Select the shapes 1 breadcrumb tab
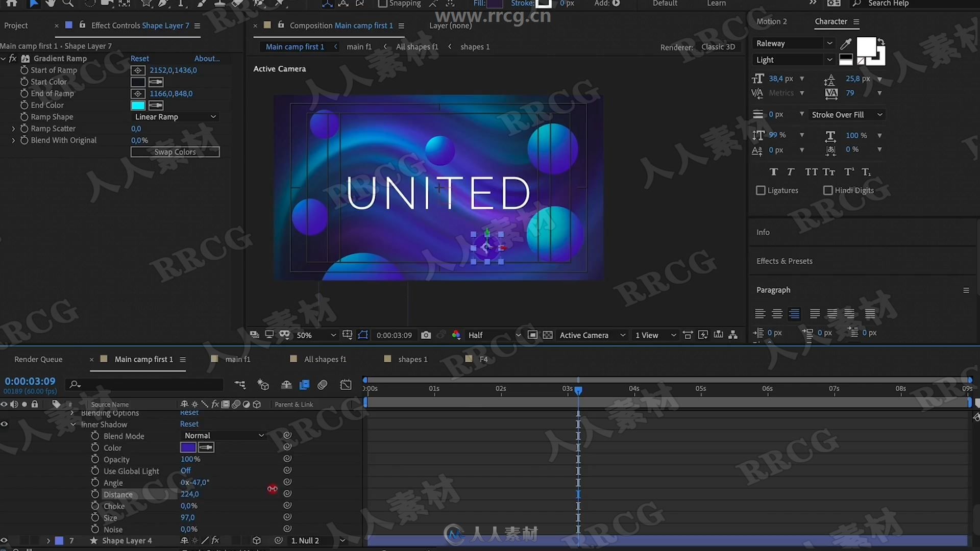Image resolution: width=980 pixels, height=551 pixels. tap(475, 46)
